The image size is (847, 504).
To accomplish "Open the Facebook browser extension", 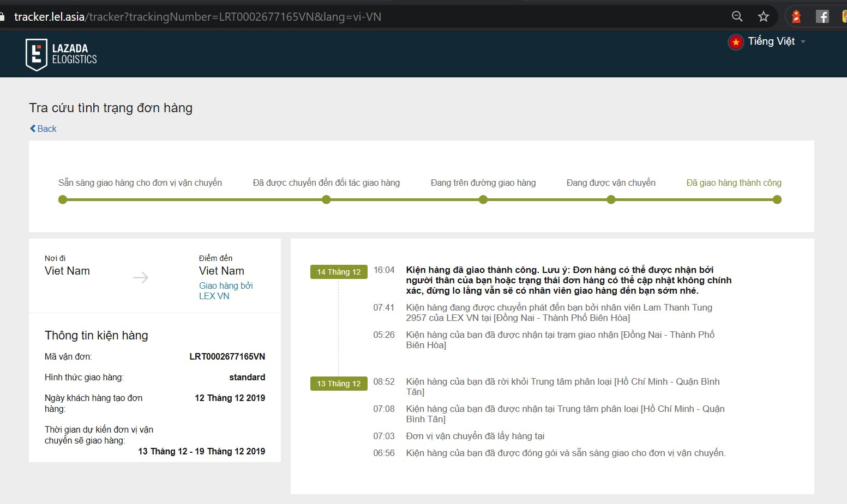I will click(x=822, y=16).
